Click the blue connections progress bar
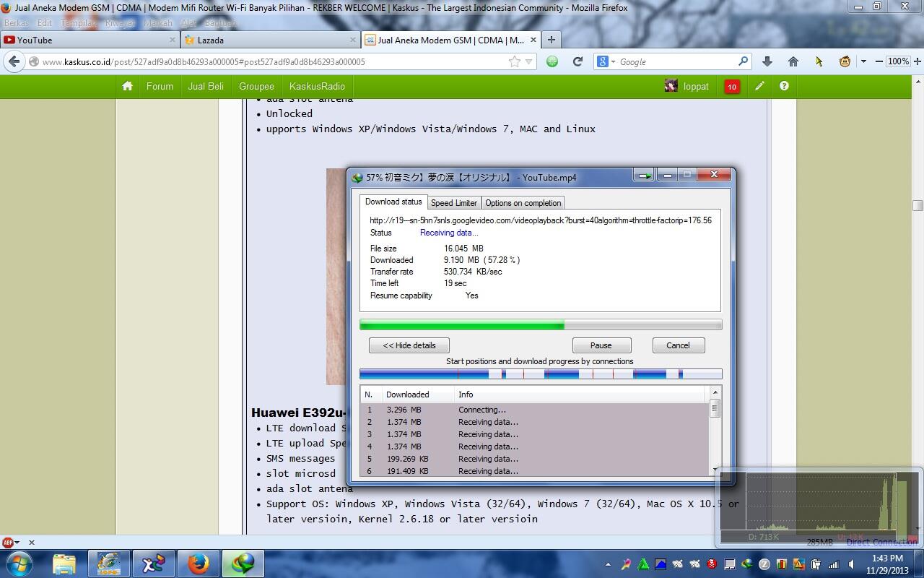924x578 pixels. (x=541, y=374)
